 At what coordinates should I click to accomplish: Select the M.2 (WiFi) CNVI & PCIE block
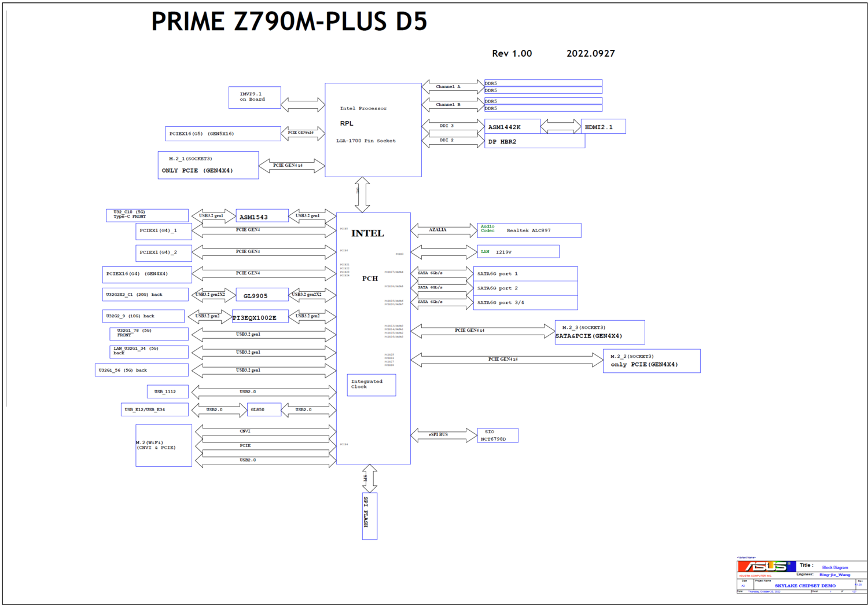[164, 445]
